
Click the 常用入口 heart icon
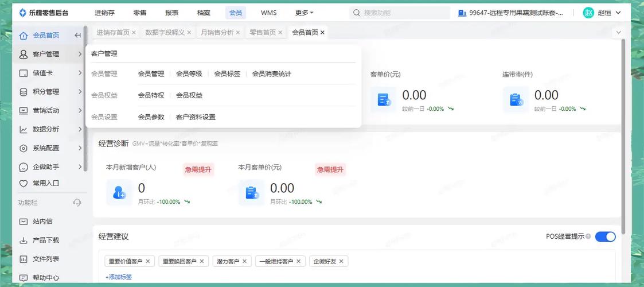24,184
